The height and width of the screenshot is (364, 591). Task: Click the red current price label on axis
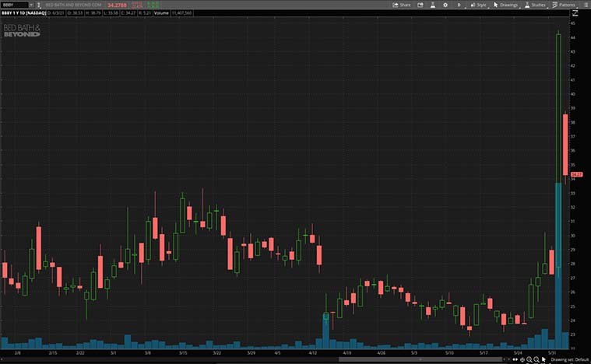tap(577, 174)
